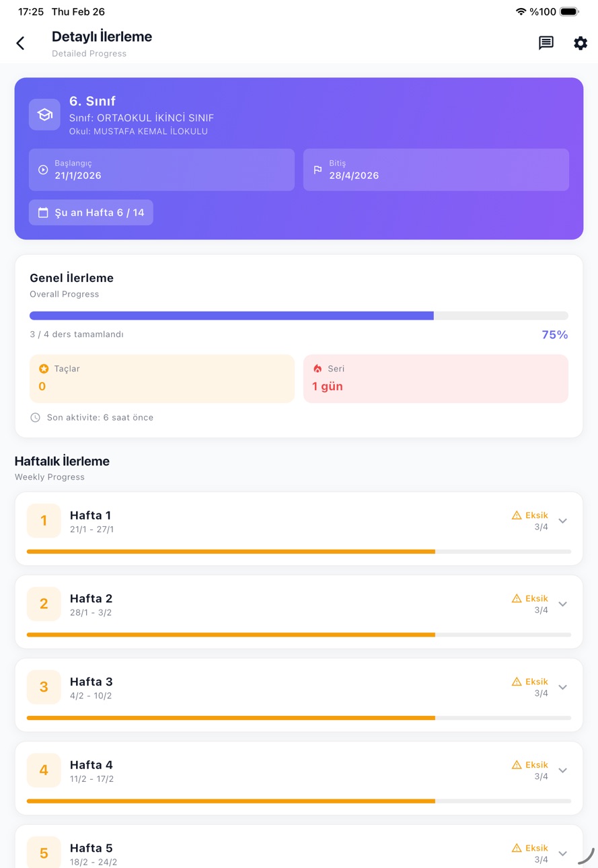
Task: Tap the flag icon beside Bitiş date
Action: 317,170
